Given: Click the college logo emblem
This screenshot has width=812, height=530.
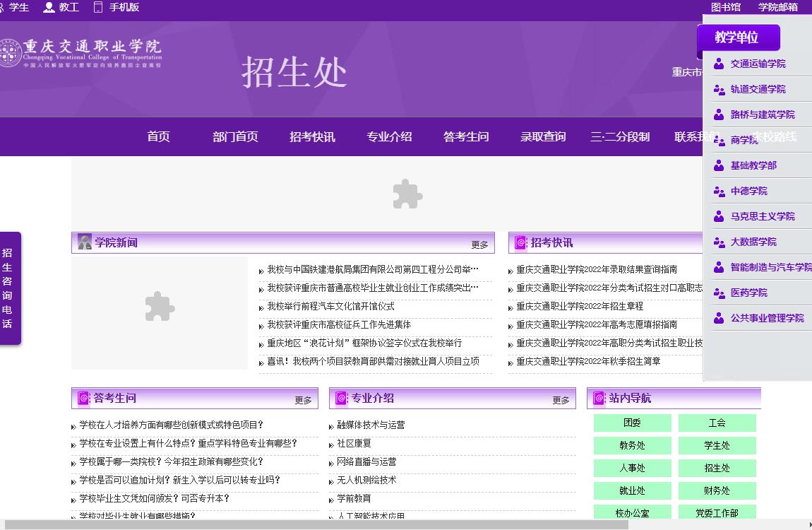Looking at the screenshot, I should tap(8, 52).
